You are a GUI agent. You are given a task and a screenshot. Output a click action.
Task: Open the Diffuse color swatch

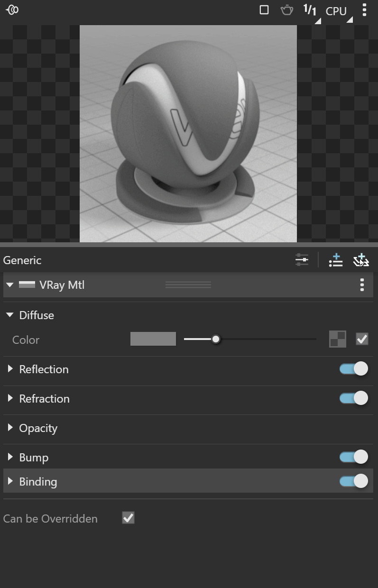click(x=153, y=339)
